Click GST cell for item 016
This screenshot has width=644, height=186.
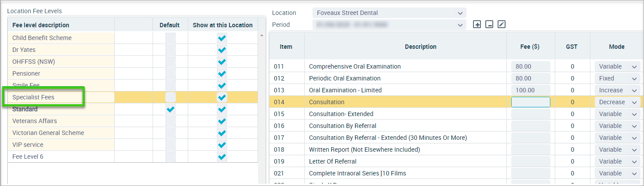point(572,126)
